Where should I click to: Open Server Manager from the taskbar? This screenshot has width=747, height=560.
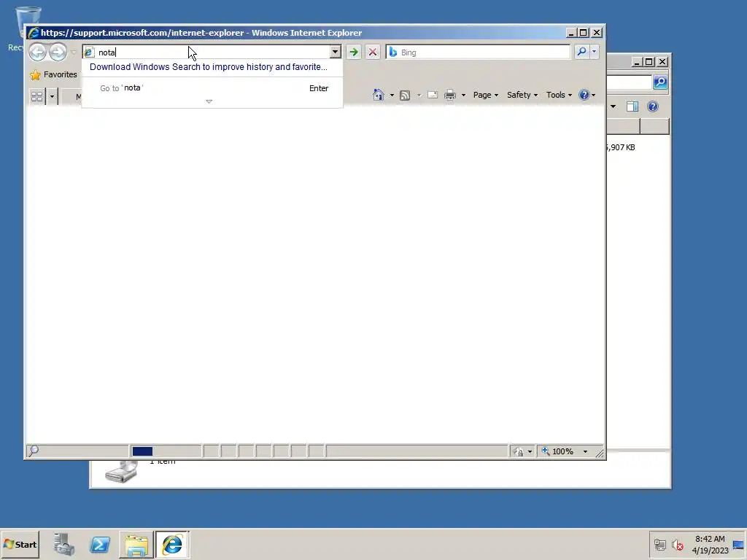64,544
